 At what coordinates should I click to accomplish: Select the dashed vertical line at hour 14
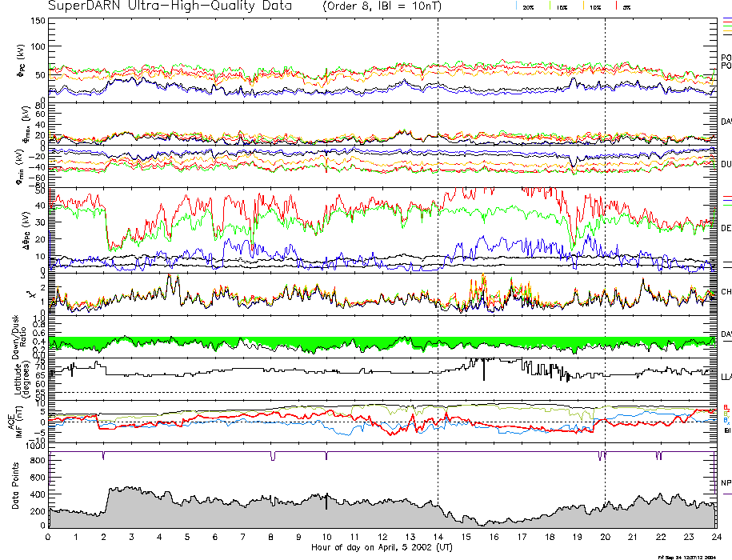pos(438,240)
